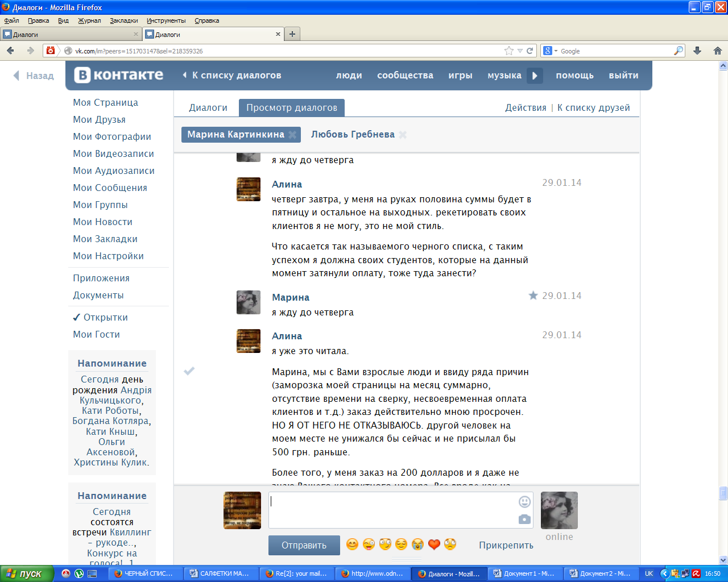Image resolution: width=728 pixels, height=582 pixels.
Task: Click К списку друзей link
Action: click(594, 107)
